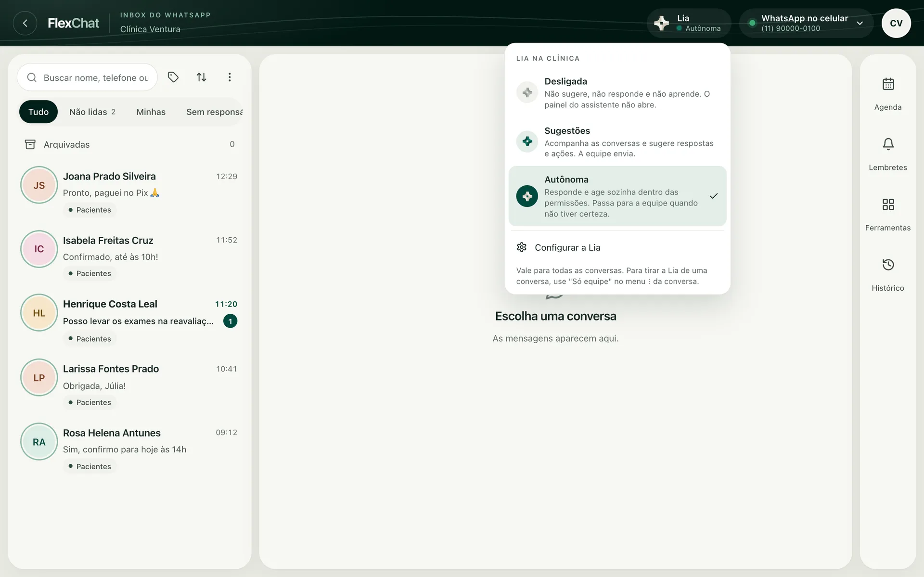The width and height of the screenshot is (924, 577).
Task: Open the tag filter icon
Action: pos(173,77)
